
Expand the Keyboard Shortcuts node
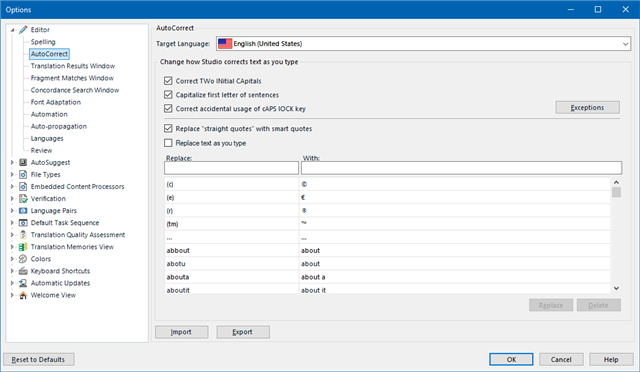(12, 271)
